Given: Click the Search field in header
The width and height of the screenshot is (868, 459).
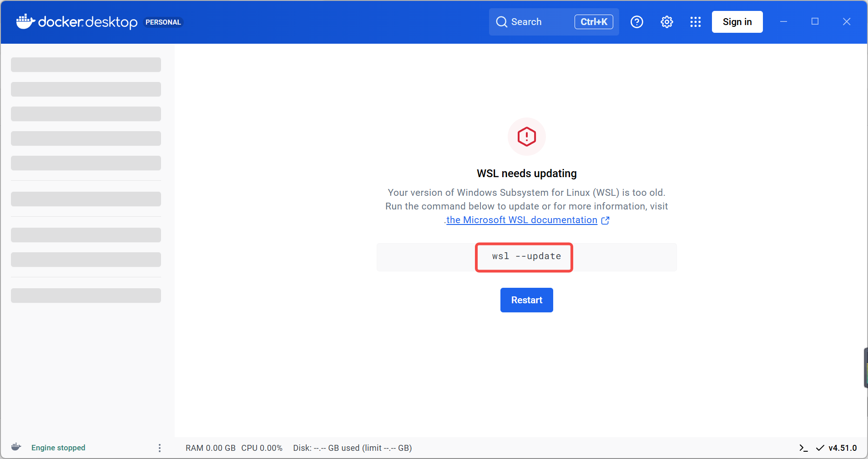Looking at the screenshot, I should pos(554,22).
